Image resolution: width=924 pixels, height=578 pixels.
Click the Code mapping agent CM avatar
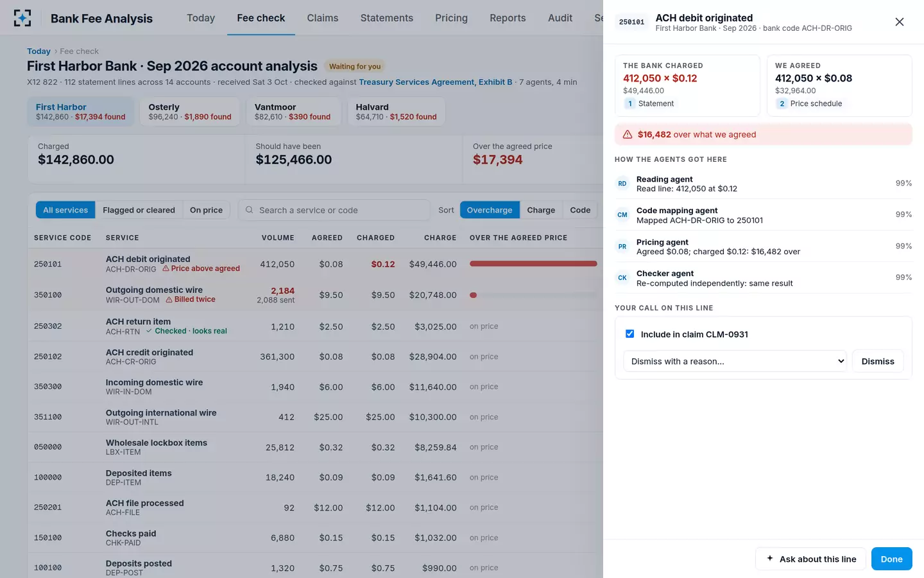point(622,215)
